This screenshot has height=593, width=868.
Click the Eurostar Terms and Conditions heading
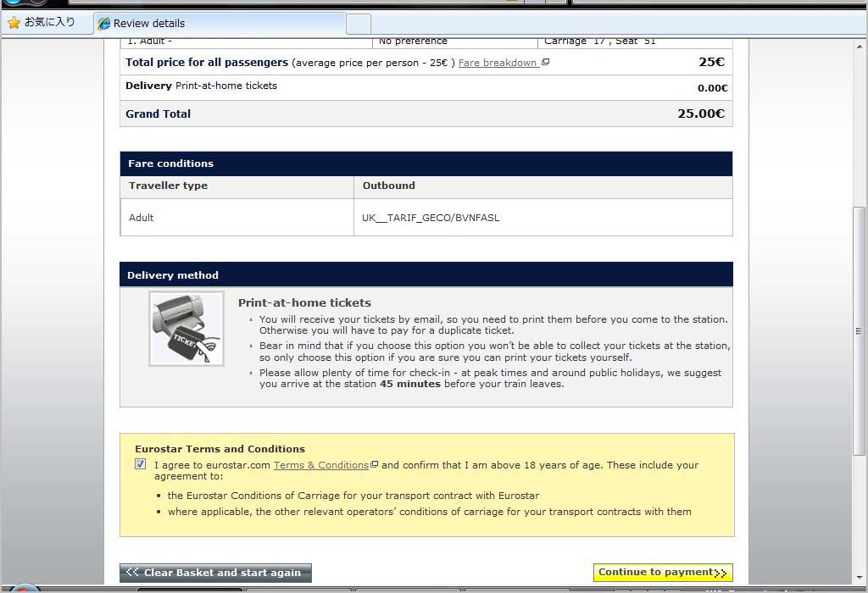(220, 449)
